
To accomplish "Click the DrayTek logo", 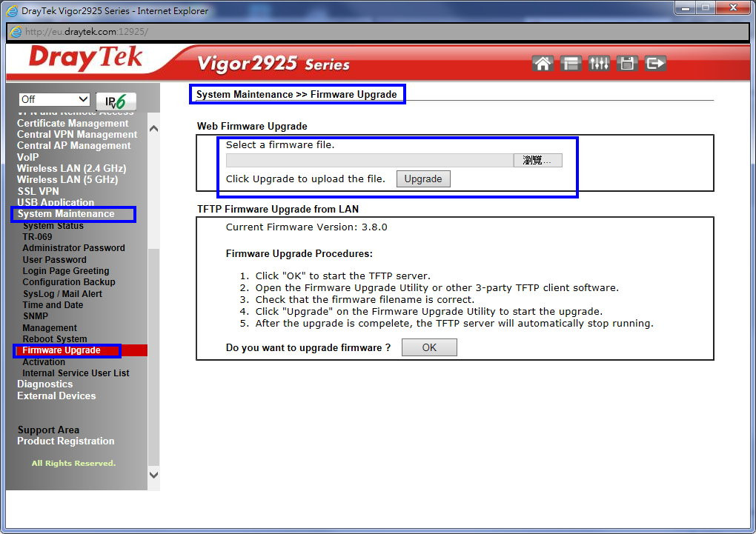I will click(85, 58).
